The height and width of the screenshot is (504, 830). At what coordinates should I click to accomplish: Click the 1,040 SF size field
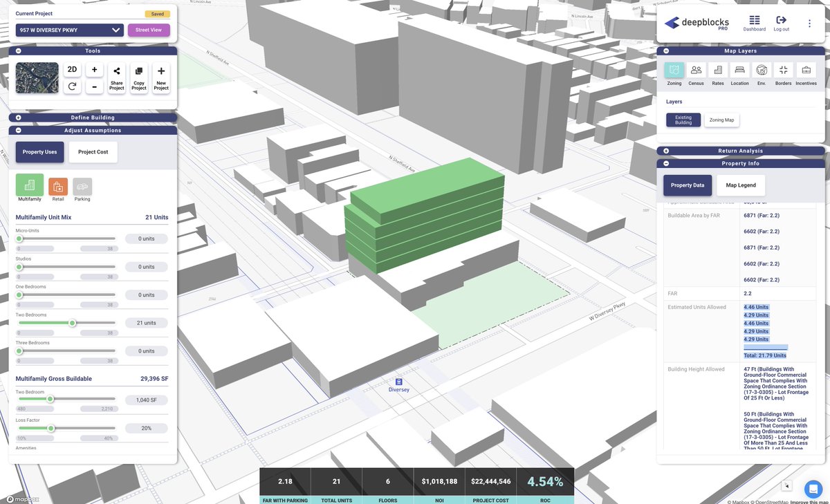click(146, 400)
